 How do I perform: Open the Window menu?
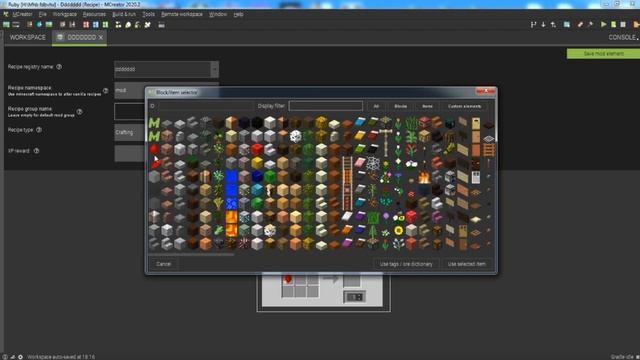click(218, 14)
